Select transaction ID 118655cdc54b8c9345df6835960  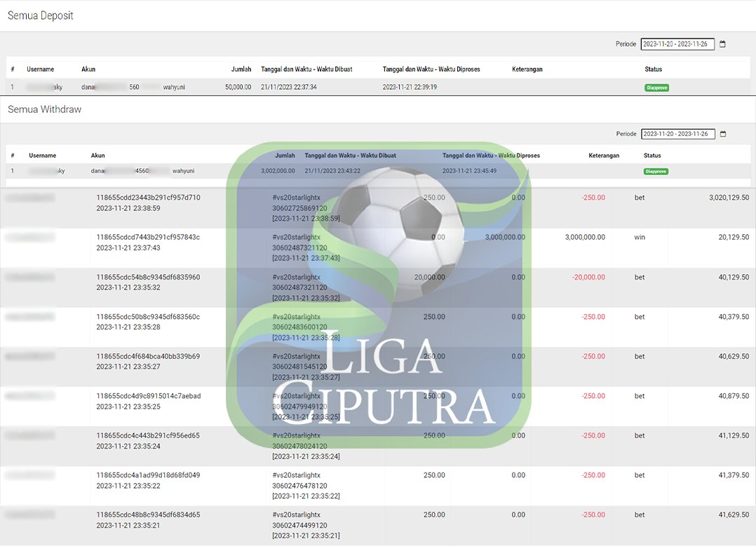(x=148, y=277)
